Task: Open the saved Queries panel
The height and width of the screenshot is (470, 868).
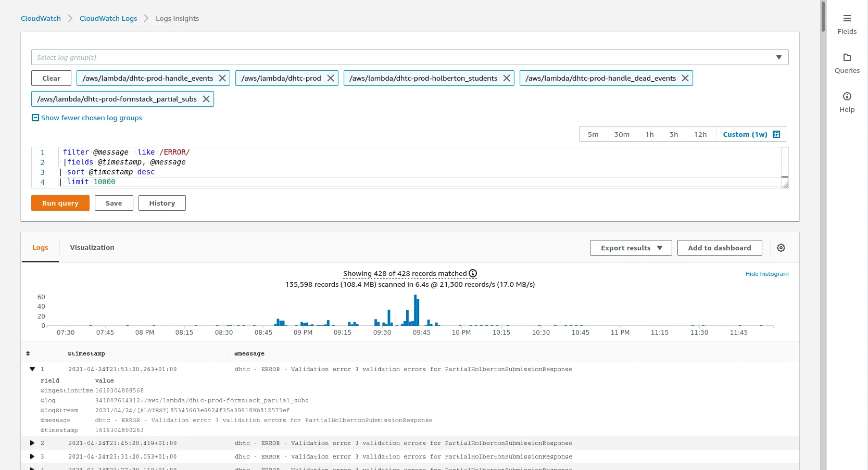Action: coord(847,63)
